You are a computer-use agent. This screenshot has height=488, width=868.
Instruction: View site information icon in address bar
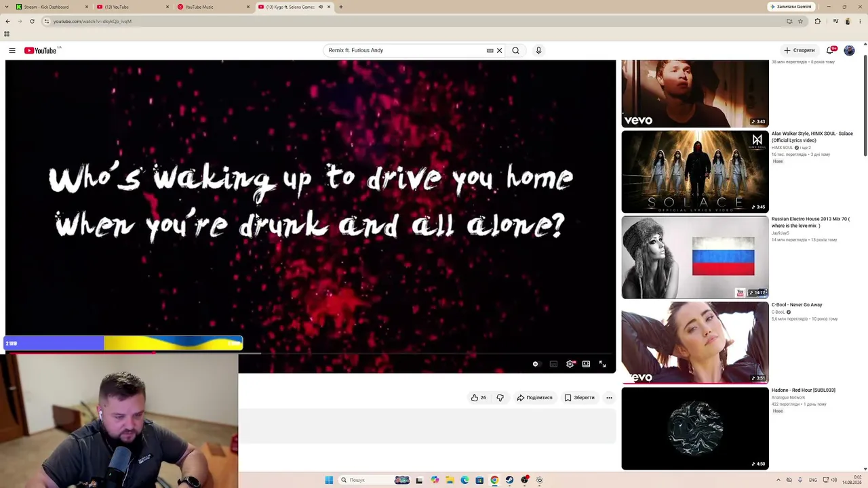(x=46, y=21)
